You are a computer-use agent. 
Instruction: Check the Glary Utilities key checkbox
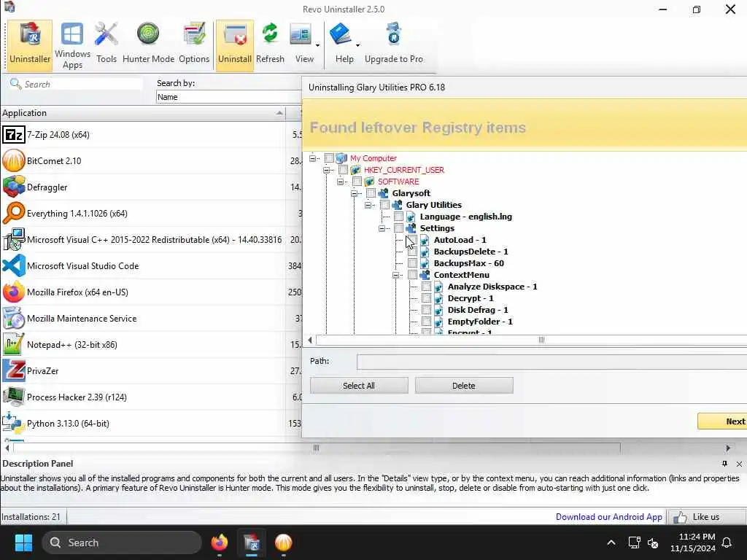(x=384, y=205)
